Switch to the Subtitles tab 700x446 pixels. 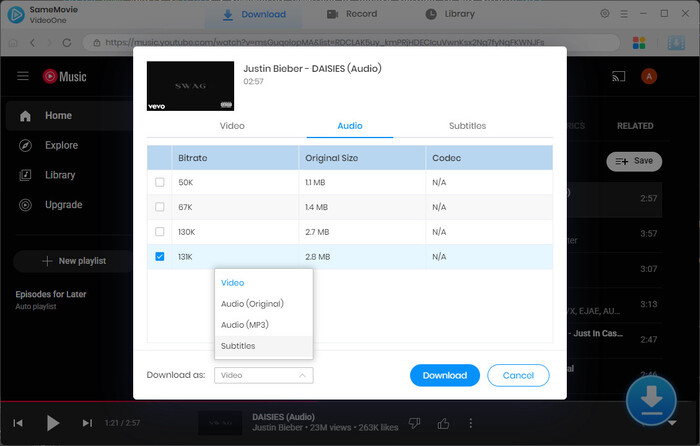pyautogui.click(x=467, y=126)
